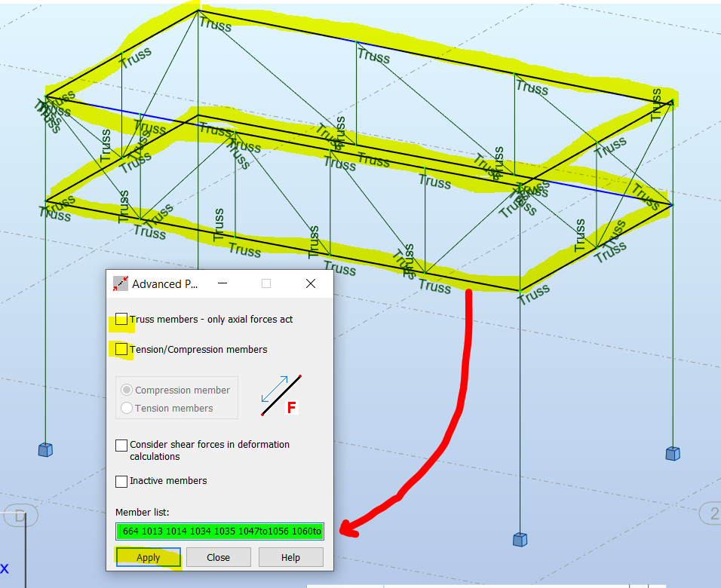Open the dialog's Help
Viewport: 721px width, 588px height.
pyautogui.click(x=290, y=557)
